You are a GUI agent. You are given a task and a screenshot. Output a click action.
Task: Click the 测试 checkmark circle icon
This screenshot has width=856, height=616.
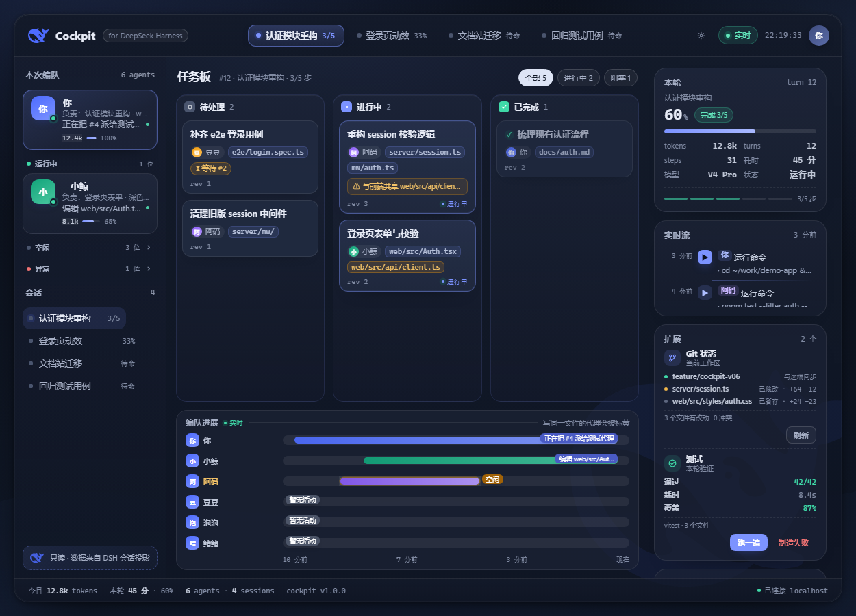(672, 463)
